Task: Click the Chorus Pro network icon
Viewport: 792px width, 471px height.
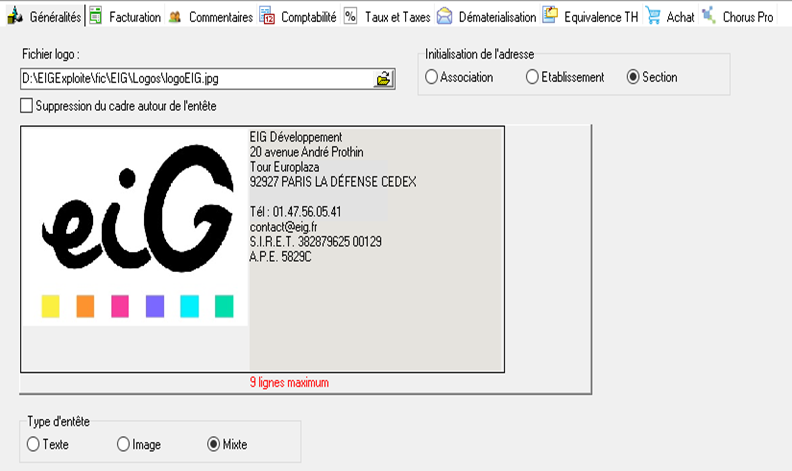Action: coord(709,15)
